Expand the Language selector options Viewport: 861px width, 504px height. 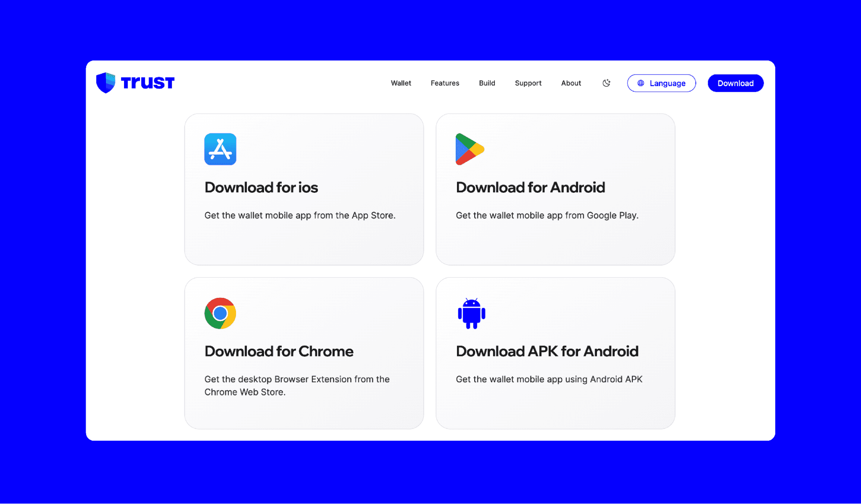pyautogui.click(x=661, y=83)
